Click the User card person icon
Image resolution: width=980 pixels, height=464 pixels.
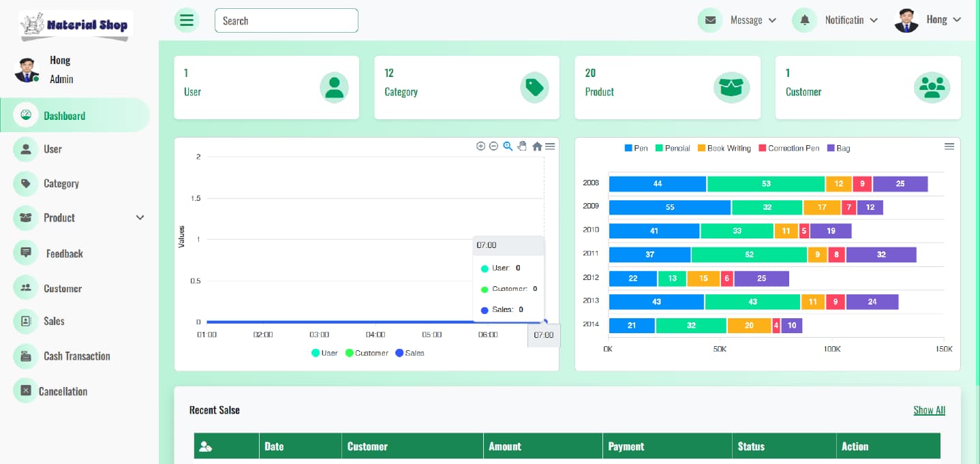pos(334,87)
